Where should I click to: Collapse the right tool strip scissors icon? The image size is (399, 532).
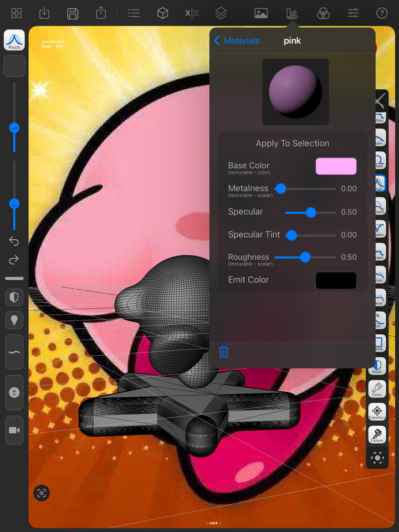(381, 100)
